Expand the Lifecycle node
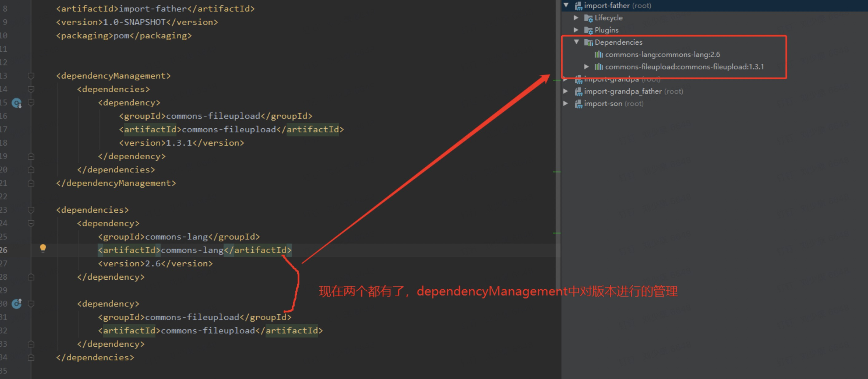 (x=577, y=18)
